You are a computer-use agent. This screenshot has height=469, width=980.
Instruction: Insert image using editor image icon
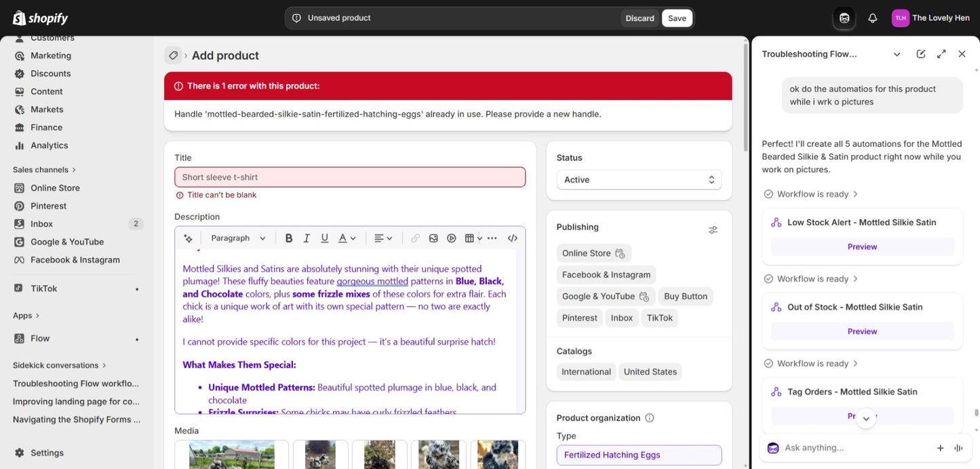[x=433, y=238]
